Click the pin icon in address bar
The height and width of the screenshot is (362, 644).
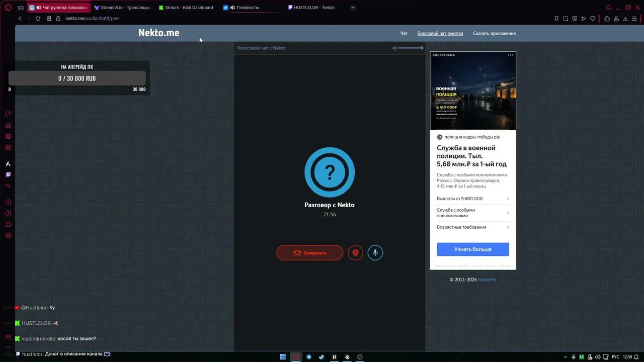(556, 19)
